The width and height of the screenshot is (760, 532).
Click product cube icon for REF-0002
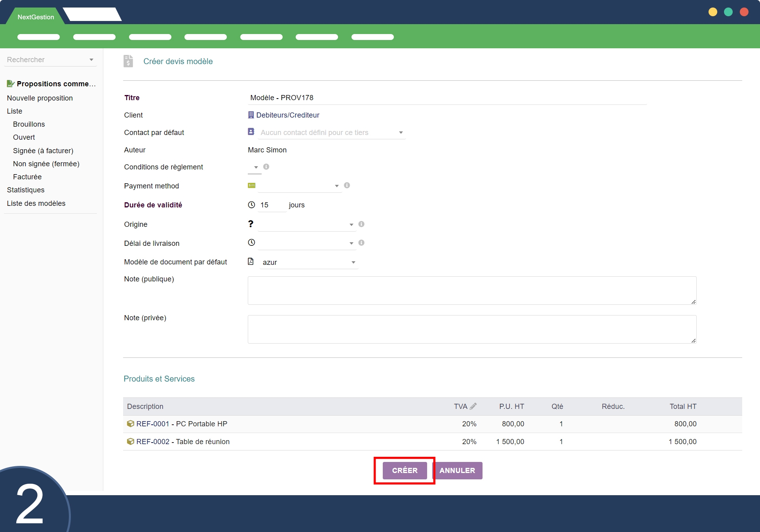point(130,441)
